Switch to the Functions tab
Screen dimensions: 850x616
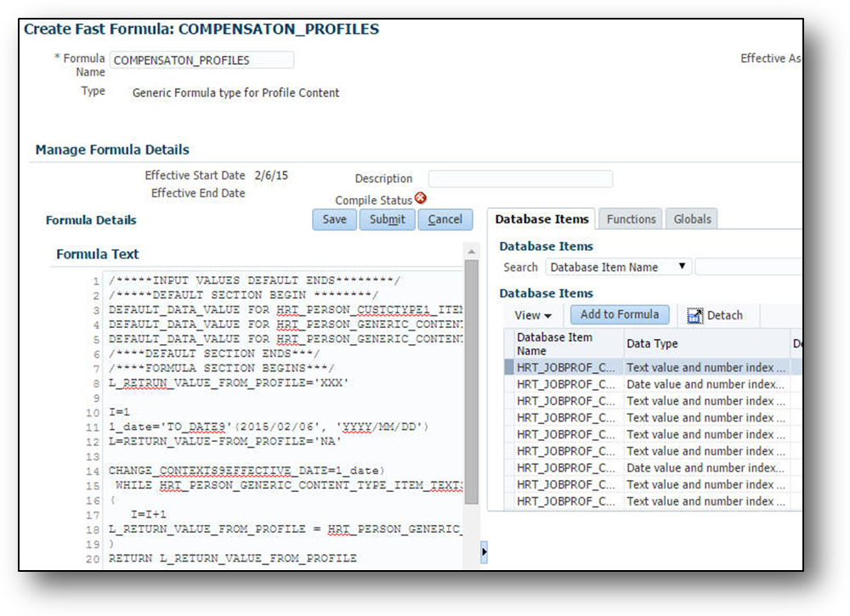(x=631, y=219)
